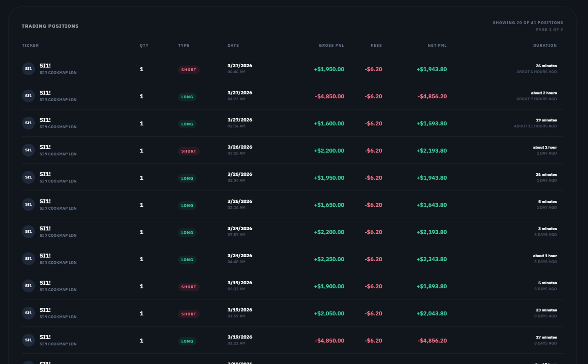
Task: Click the SI1 avatar in the 3/26/2026 03:28 AM row
Action: (x=28, y=150)
